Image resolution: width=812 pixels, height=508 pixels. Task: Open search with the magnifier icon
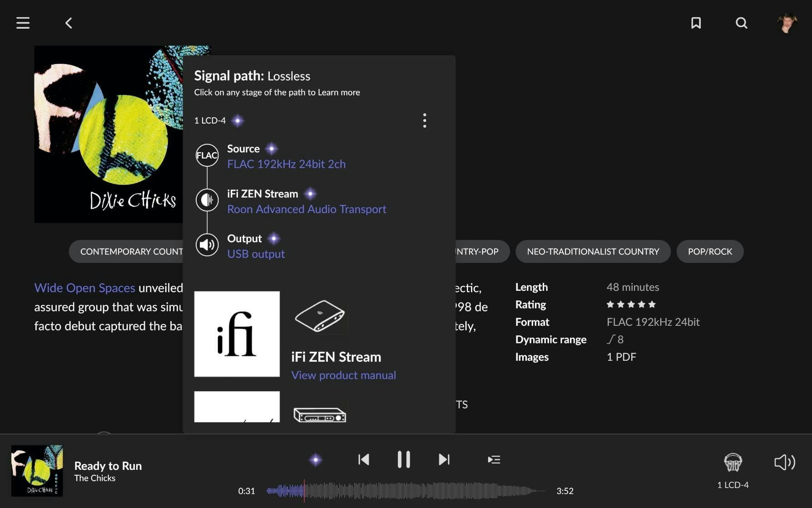(741, 23)
